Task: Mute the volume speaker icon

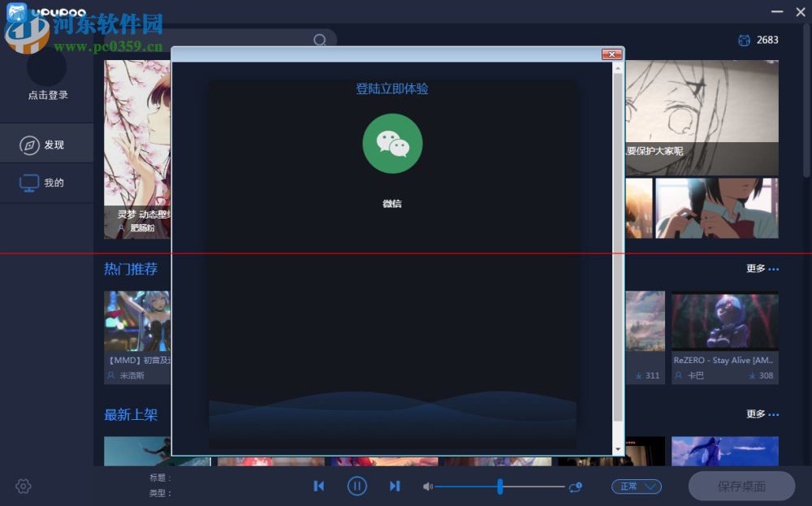Action: (x=428, y=487)
